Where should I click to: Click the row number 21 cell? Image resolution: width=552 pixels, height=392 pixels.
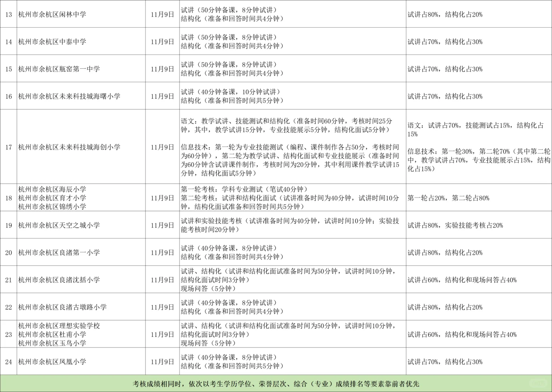8,280
